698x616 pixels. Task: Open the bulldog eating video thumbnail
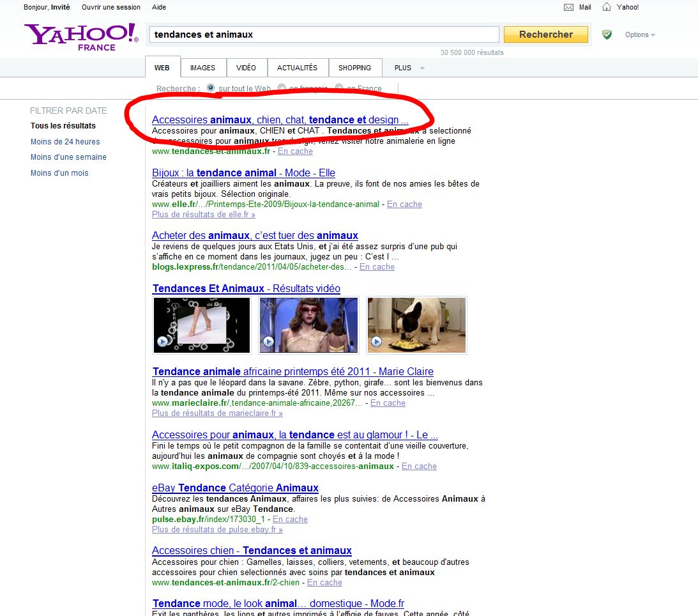[x=416, y=325]
